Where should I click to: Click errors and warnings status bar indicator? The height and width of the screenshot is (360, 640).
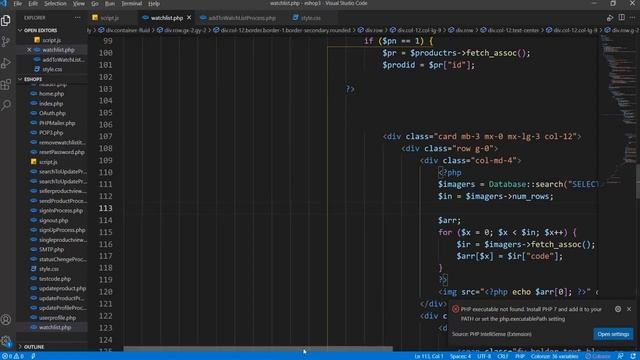(12, 356)
